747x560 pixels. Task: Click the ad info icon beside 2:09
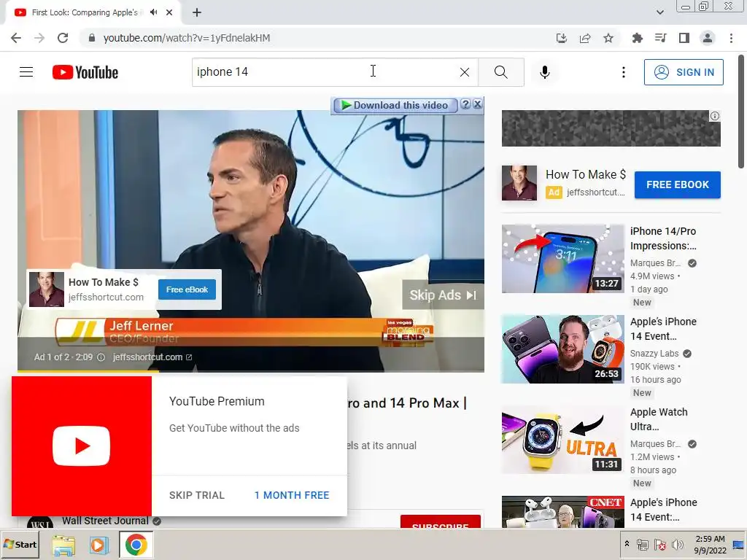[x=101, y=357]
